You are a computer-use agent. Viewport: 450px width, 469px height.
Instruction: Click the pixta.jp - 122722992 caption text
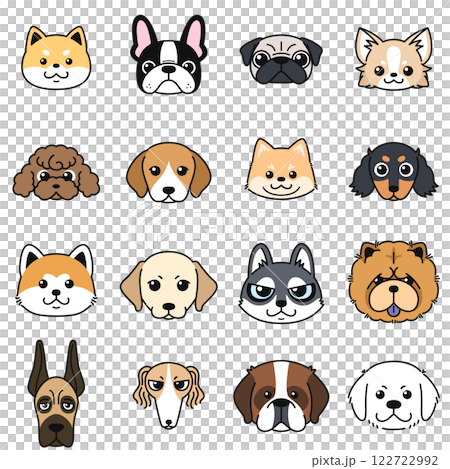point(375,461)
